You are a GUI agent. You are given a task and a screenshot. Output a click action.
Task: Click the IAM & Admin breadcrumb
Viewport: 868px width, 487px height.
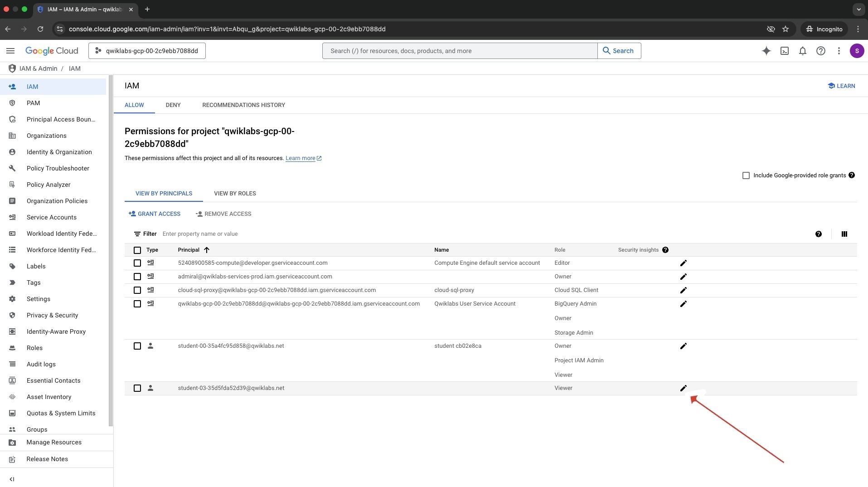tap(38, 68)
